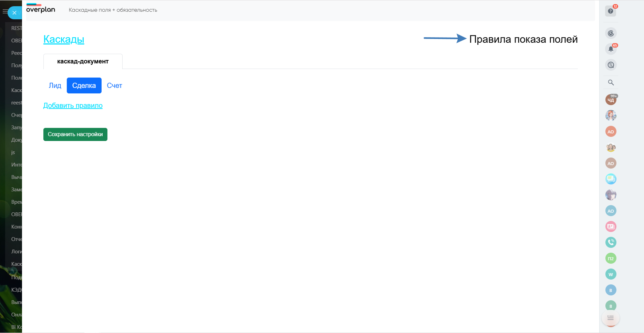Open the green П2 chat avatar
Image resolution: width=644 pixels, height=333 pixels.
coord(611,258)
